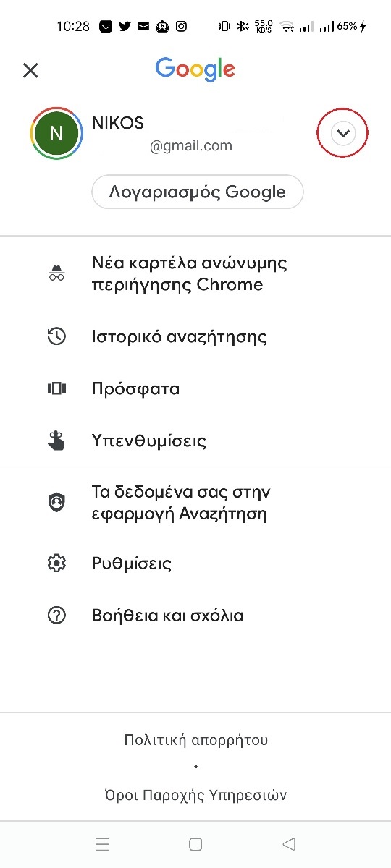Tap the Πρόσφατα carousel icon
This screenshot has width=391, height=868.
pos(56,388)
